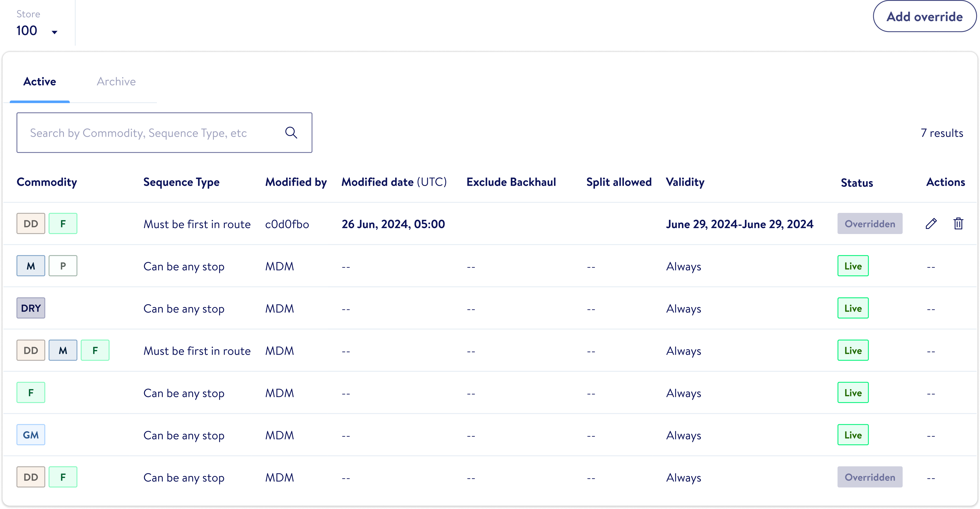Switch to the Archive tab

pyautogui.click(x=116, y=81)
